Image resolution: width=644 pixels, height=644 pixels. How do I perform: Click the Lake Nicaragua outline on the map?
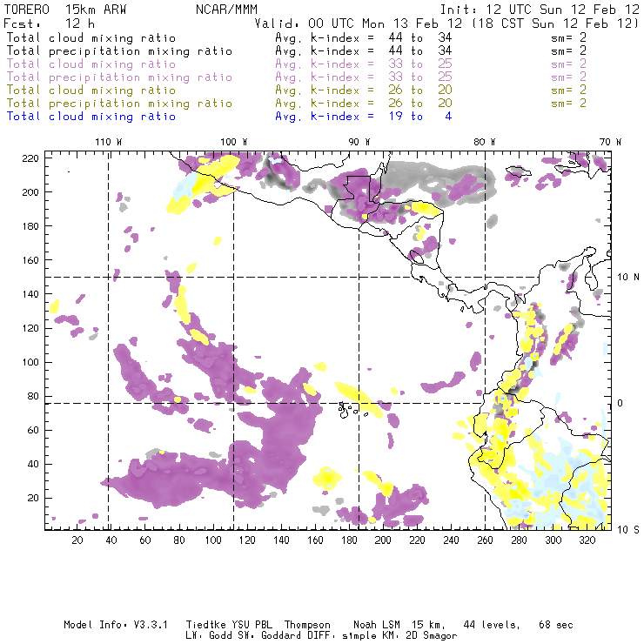click(416, 258)
